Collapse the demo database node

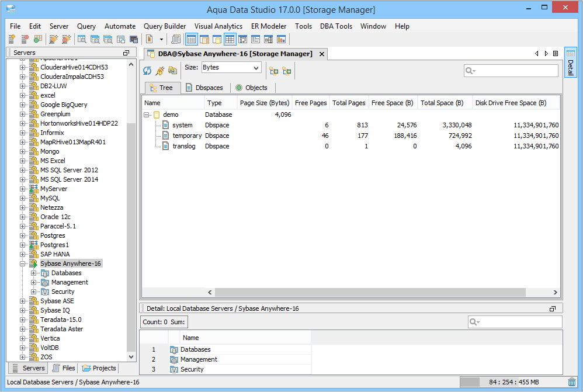(147, 115)
